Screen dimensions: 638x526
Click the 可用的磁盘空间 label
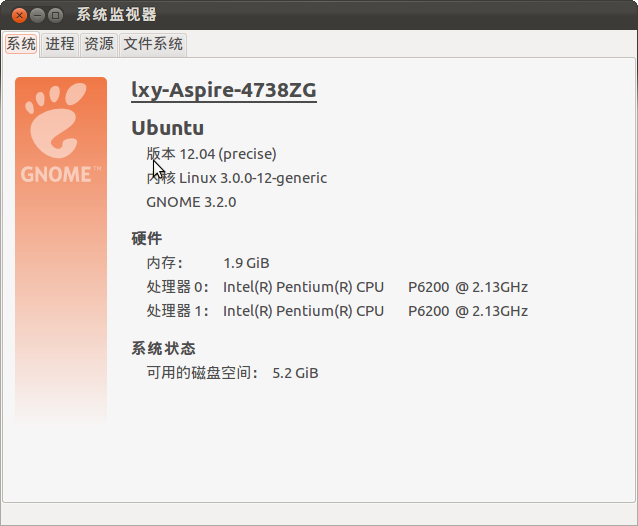[x=202, y=373]
